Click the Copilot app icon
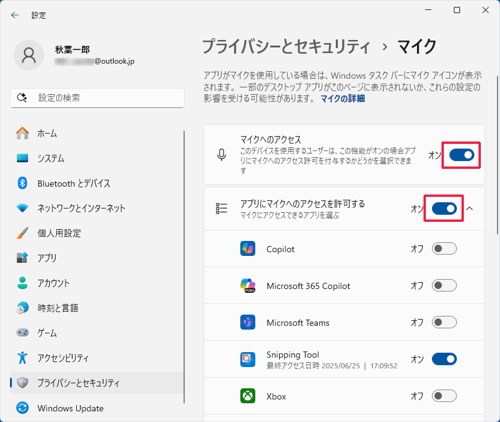The height and width of the screenshot is (422, 500). [x=248, y=249]
